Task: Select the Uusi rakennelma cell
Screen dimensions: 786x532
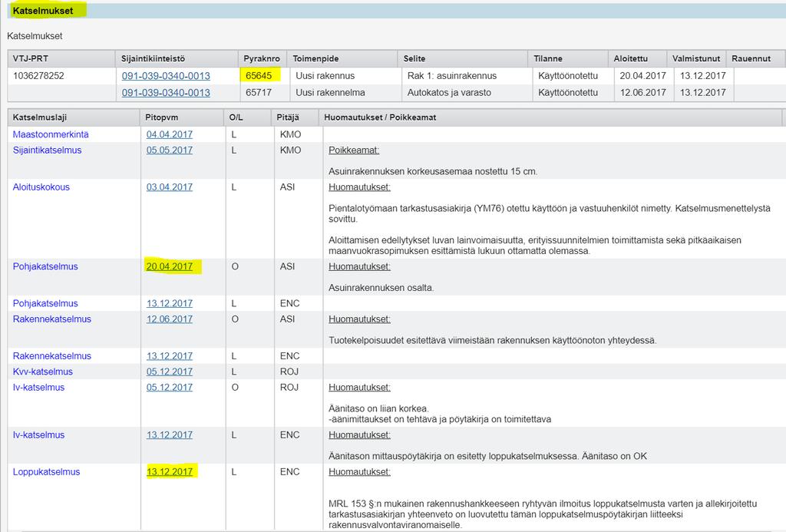Action: [330, 93]
